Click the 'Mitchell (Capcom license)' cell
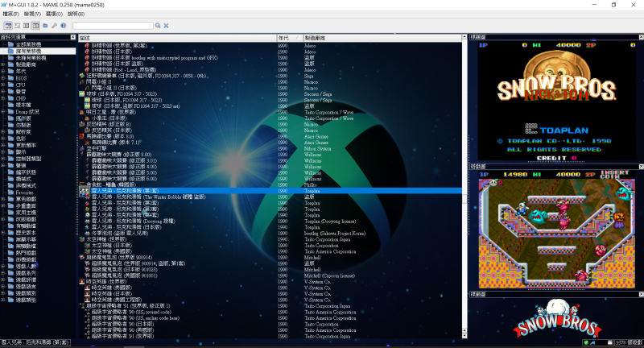Screen dimensions: 644x348 point(329,275)
